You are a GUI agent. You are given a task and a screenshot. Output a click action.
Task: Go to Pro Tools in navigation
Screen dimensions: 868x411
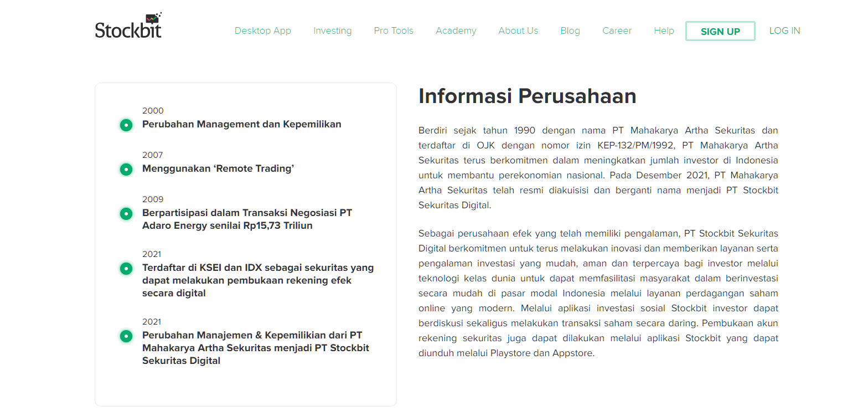pos(394,31)
